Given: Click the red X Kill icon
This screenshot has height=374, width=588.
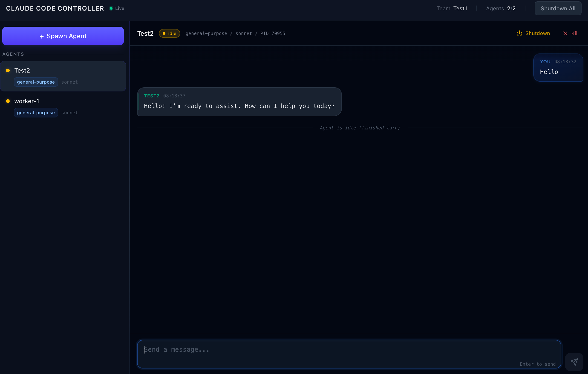Looking at the screenshot, I should [x=565, y=33].
